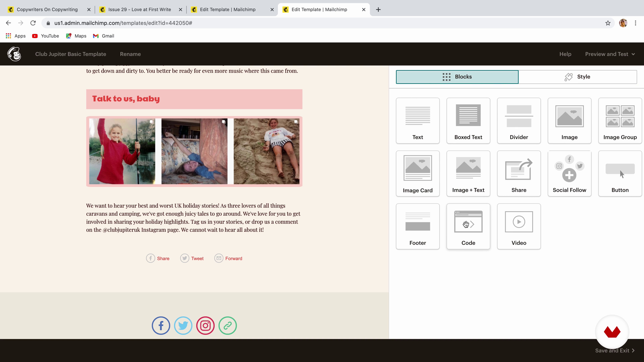Click the website link icon in the footer
Viewport: 644px width, 362px height.
pyautogui.click(x=228, y=325)
